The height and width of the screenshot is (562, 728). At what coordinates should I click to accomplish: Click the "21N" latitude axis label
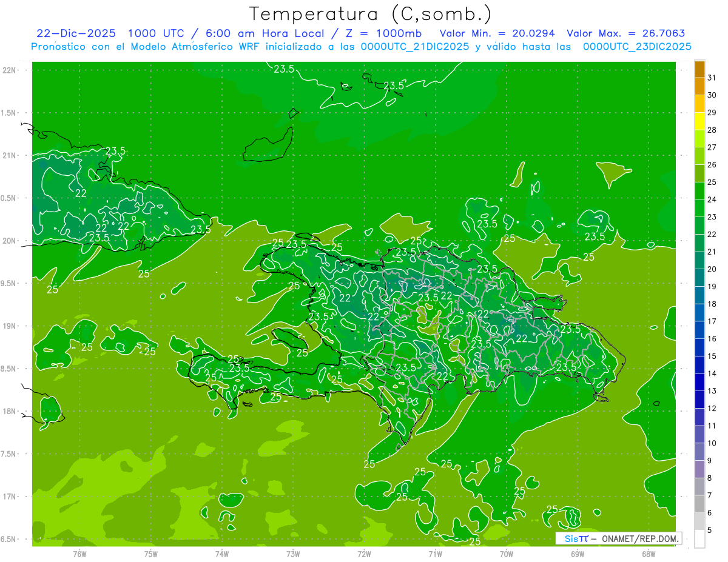[10, 155]
